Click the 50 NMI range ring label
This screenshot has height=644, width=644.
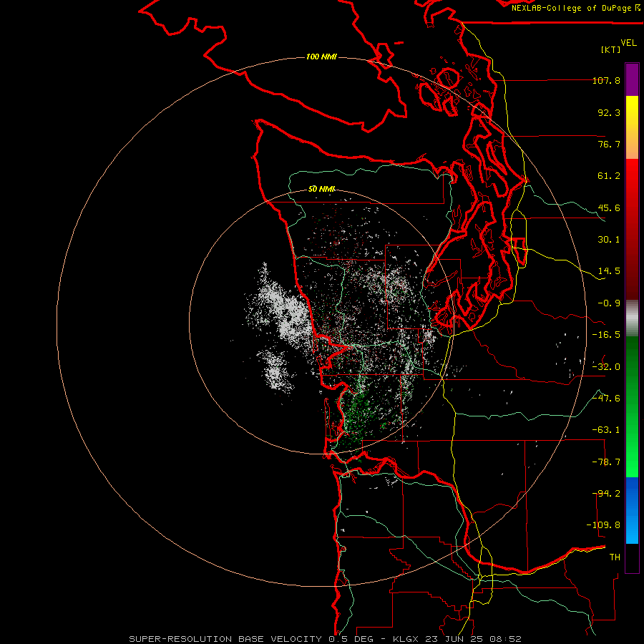click(321, 189)
